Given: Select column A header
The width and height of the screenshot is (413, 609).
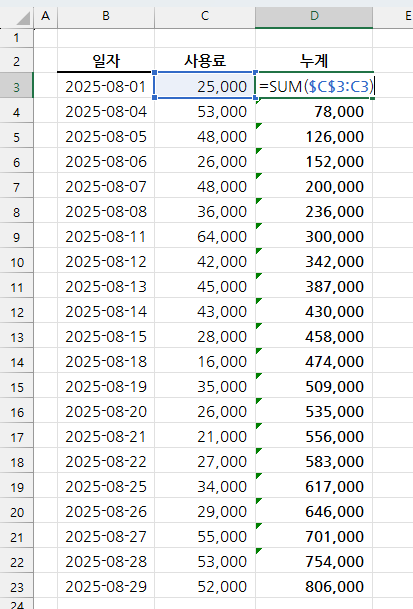Looking at the screenshot, I should tap(45, 17).
